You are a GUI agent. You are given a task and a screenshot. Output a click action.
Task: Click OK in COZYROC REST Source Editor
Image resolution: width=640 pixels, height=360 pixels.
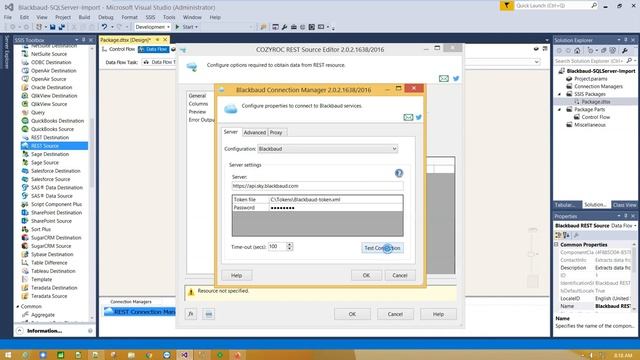(x=352, y=314)
